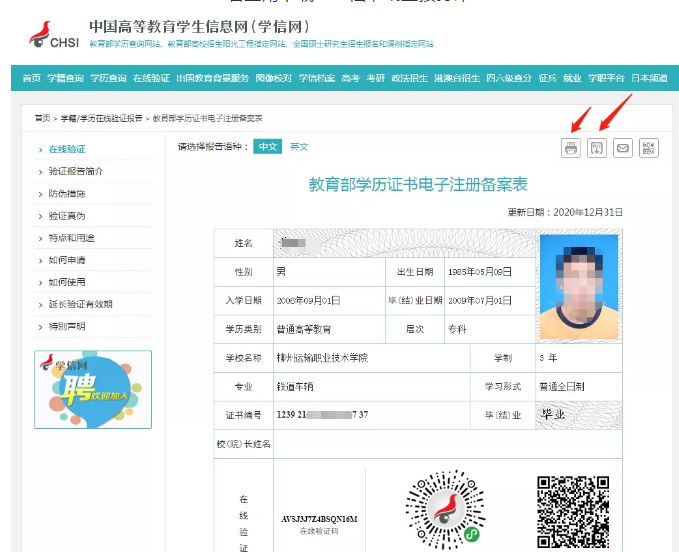
Task: Open 在线验证 sidebar item
Action: tap(67, 149)
